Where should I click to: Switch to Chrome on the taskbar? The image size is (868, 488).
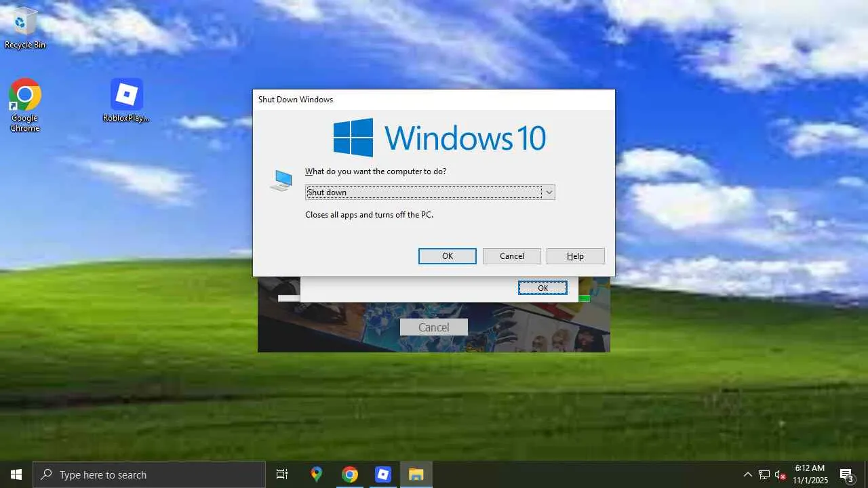click(x=350, y=474)
